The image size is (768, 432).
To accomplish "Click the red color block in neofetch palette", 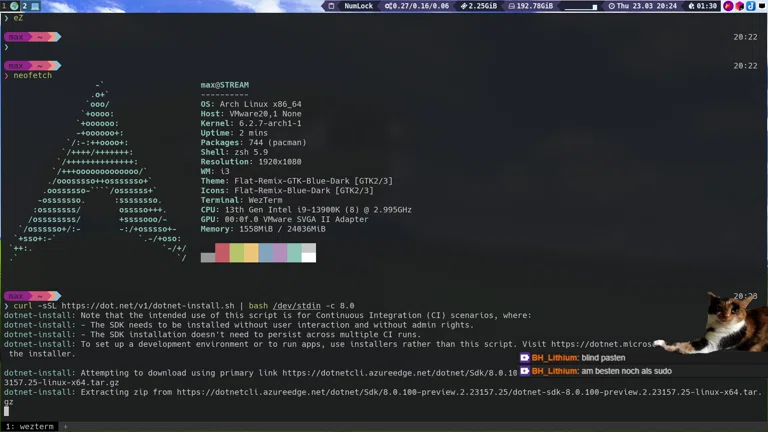I will click(222, 253).
